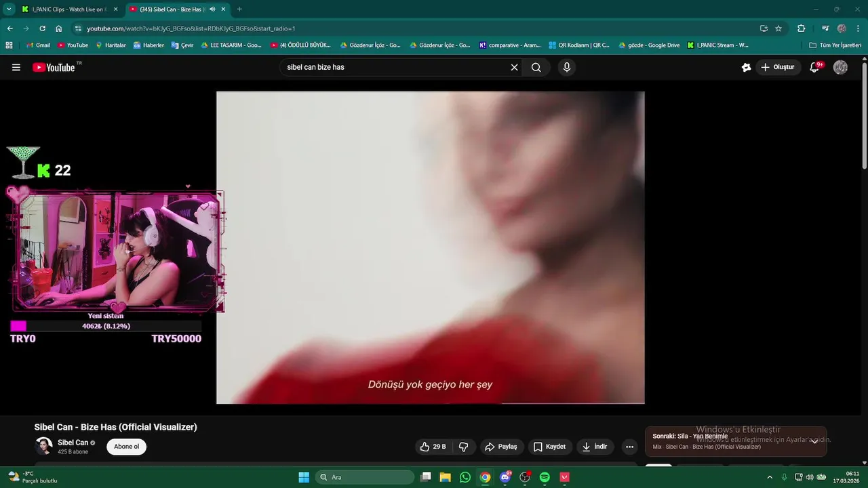The width and height of the screenshot is (868, 488).
Task: Save the video with Kaydet
Action: pos(549,447)
